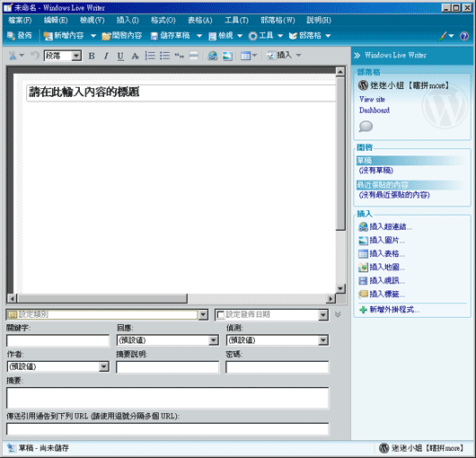Click 插入標籤 in the sidebar

(382, 294)
